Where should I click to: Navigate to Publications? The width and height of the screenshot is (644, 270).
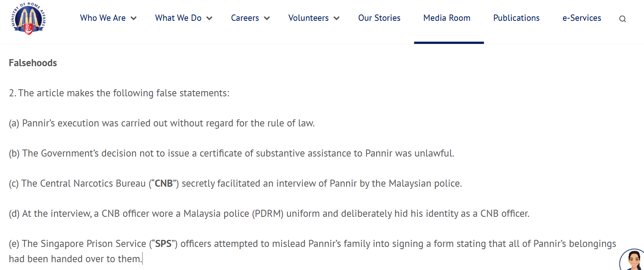pos(516,18)
